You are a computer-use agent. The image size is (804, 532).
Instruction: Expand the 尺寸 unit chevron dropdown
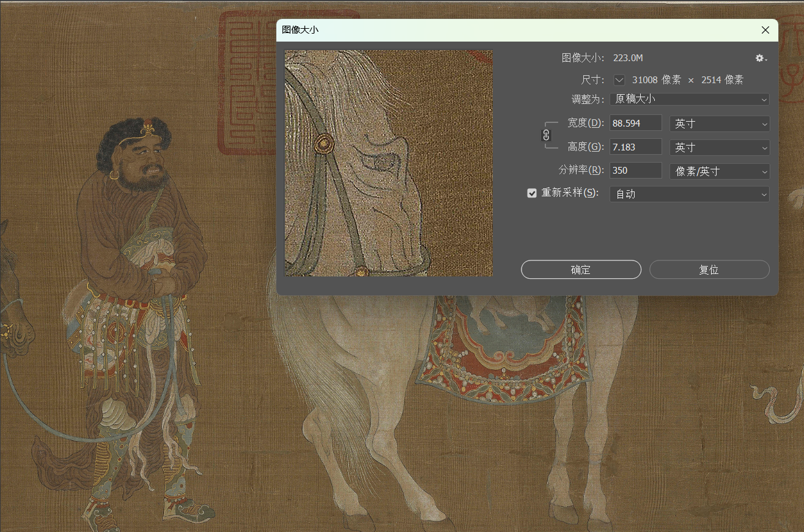click(x=619, y=80)
